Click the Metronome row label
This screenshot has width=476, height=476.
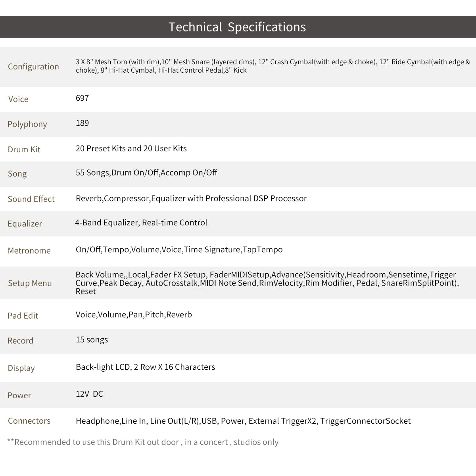tap(29, 251)
